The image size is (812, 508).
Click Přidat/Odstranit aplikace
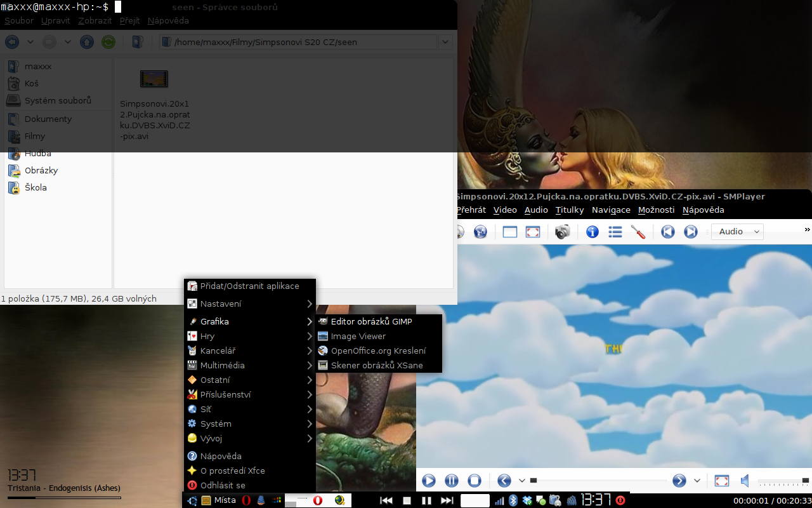(250, 286)
